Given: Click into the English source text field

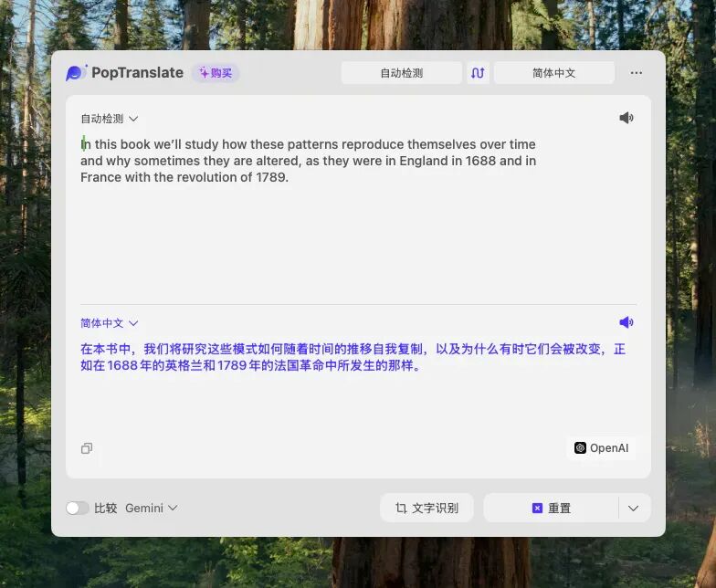Looking at the screenshot, I should 309,161.
